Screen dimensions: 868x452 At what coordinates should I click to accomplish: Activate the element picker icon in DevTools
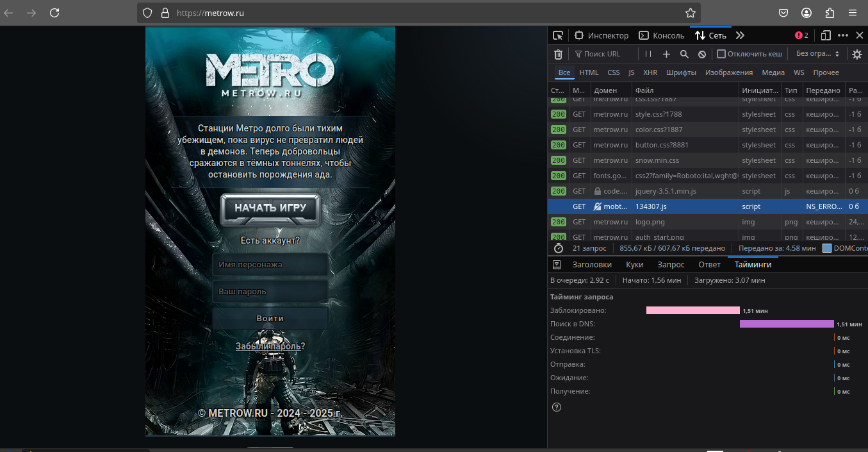[x=558, y=35]
